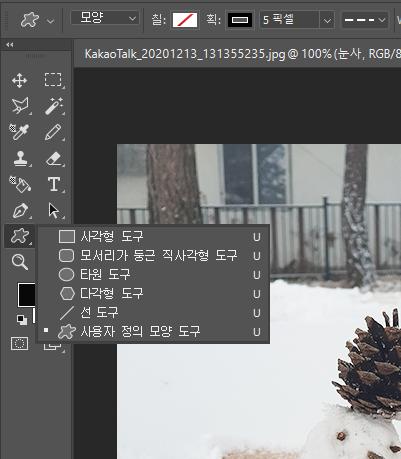
Task: Select the Magic Wand tool
Action: tap(54, 106)
